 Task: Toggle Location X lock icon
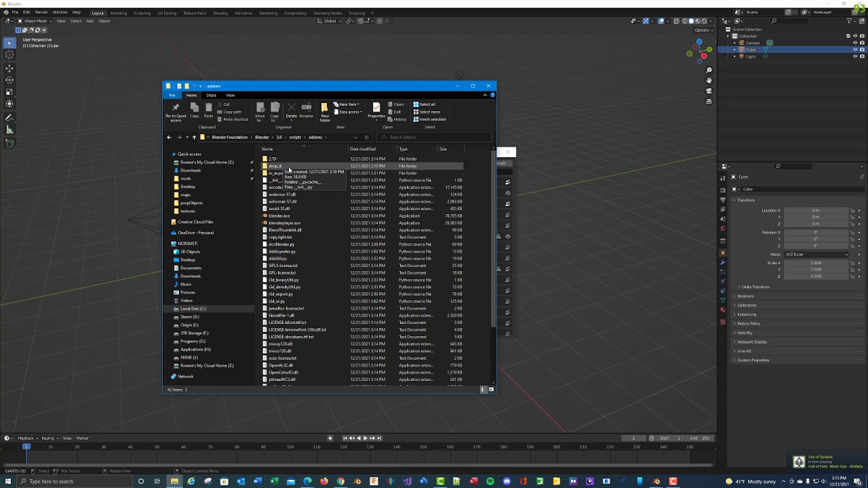(852, 210)
